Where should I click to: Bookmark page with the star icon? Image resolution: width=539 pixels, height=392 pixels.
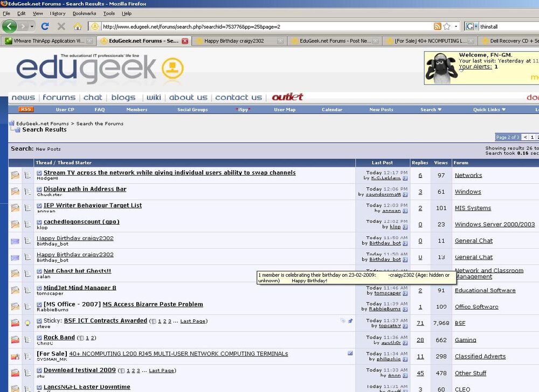447,26
